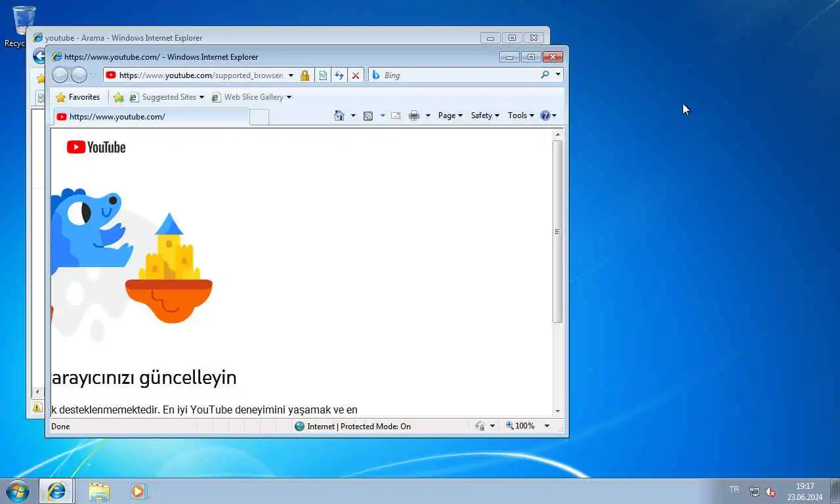The image size is (840, 504).
Task: Click Add to Favorites Bar icon
Action: coord(119,97)
